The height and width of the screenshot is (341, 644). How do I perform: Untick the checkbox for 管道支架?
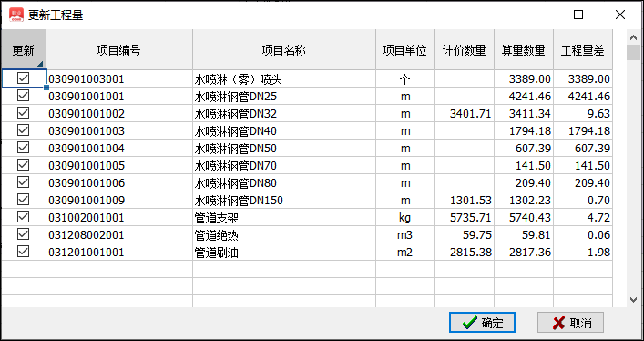(24, 216)
